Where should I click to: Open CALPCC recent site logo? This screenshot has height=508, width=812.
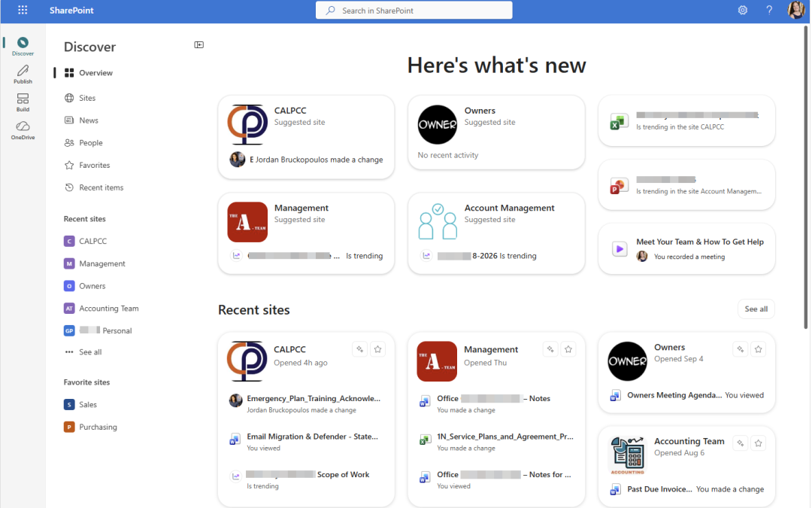(247, 361)
